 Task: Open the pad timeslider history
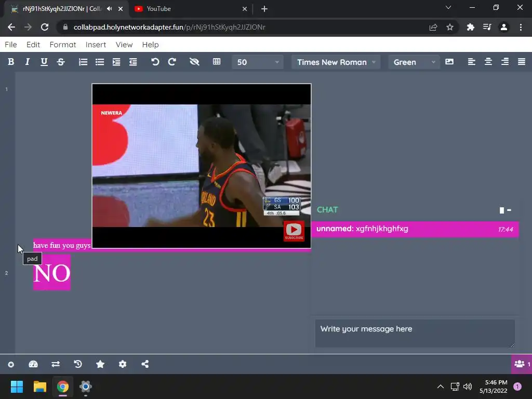point(78,364)
